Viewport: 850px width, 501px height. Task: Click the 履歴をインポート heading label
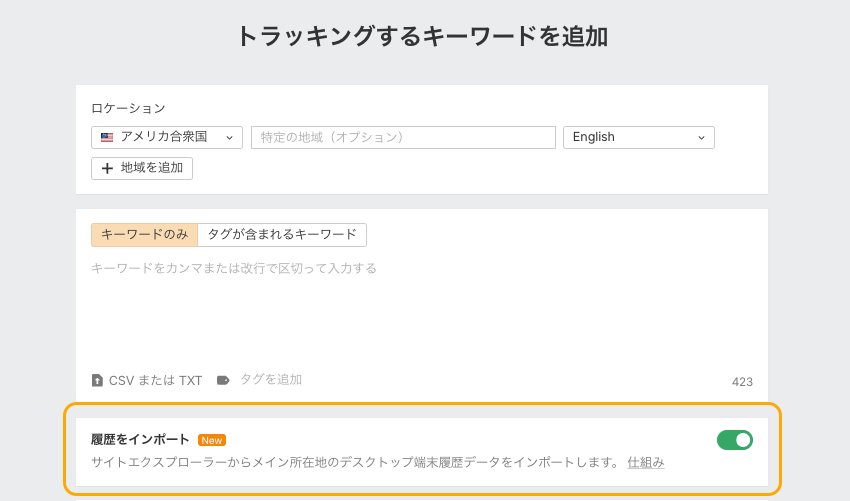coord(140,440)
